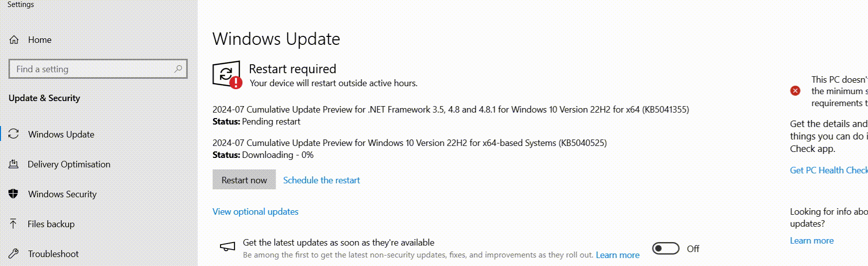The width and height of the screenshot is (868, 266).
Task: Open View optional updates link
Action: point(255,212)
